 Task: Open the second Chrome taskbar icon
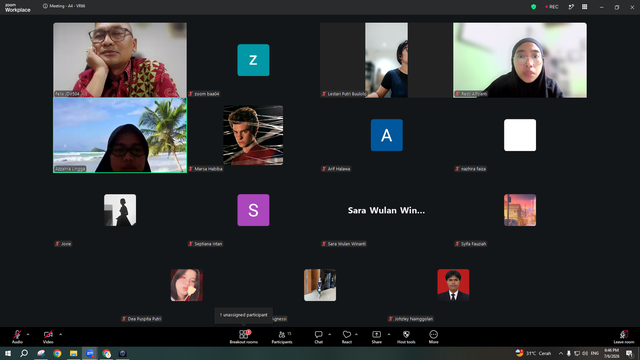(x=107, y=353)
